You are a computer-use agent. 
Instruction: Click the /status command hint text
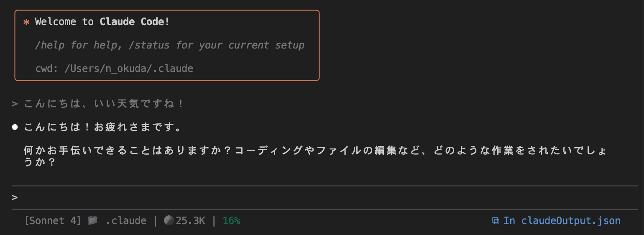pyautogui.click(x=149, y=45)
